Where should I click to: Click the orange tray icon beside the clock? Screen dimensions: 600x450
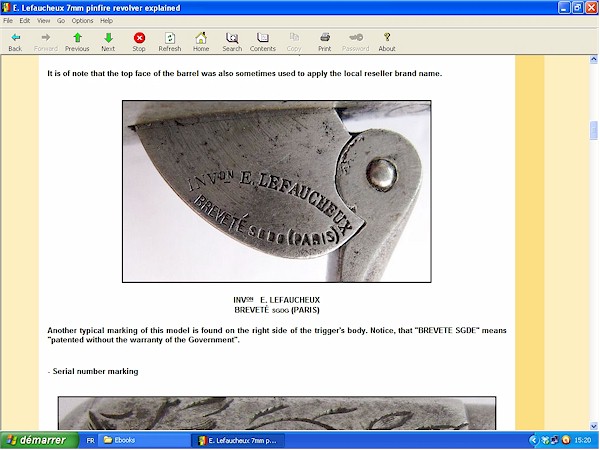[566, 440]
